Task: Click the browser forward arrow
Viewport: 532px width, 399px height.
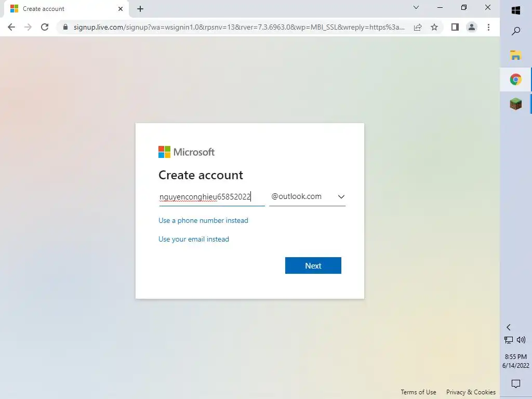Action: coord(28,27)
